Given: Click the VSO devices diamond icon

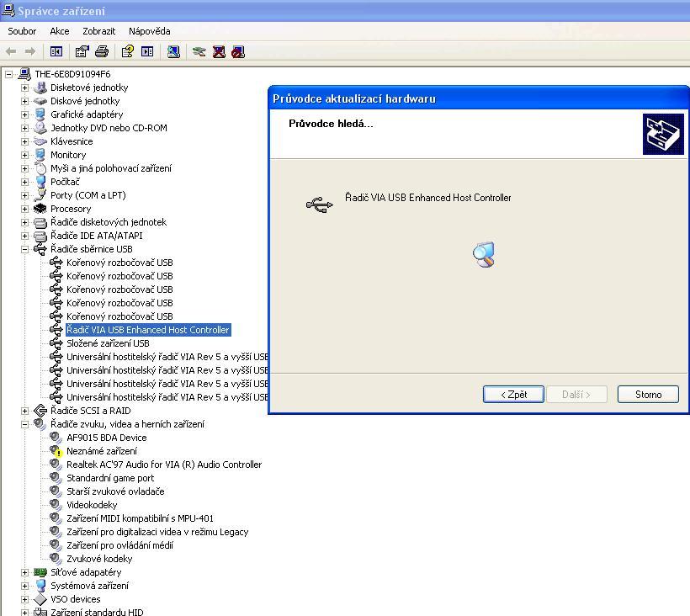Looking at the screenshot, I should [x=40, y=599].
